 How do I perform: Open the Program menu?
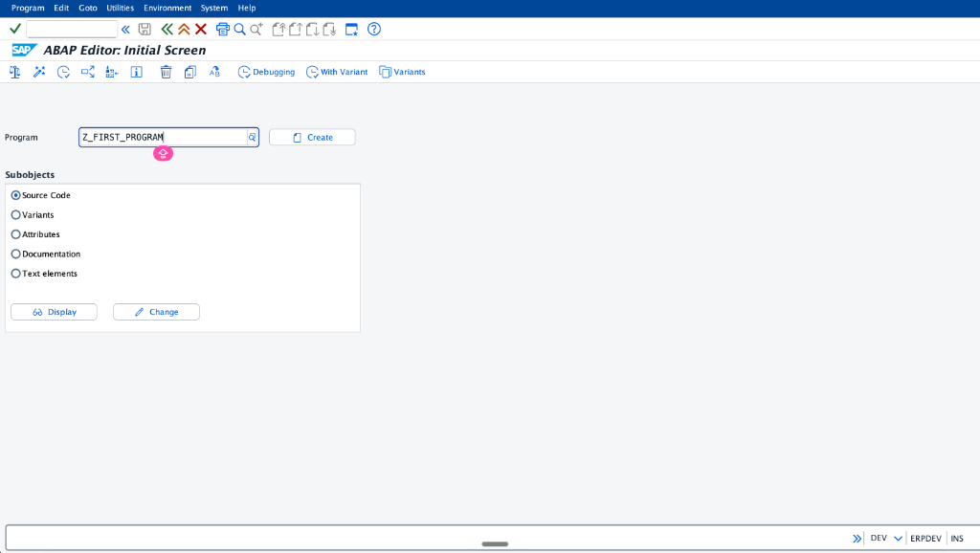(x=28, y=8)
